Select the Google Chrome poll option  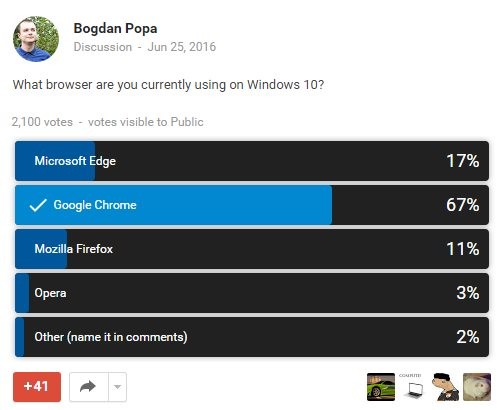[x=252, y=205]
